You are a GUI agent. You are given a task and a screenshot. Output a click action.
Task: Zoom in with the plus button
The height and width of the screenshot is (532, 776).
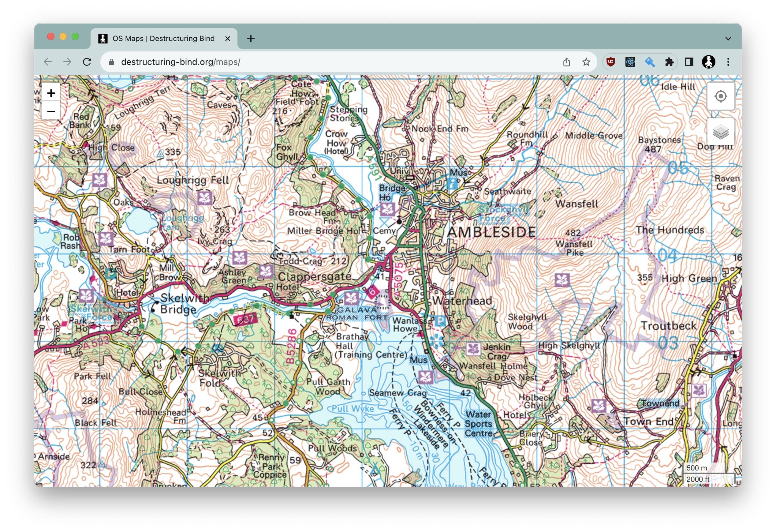pos(51,93)
